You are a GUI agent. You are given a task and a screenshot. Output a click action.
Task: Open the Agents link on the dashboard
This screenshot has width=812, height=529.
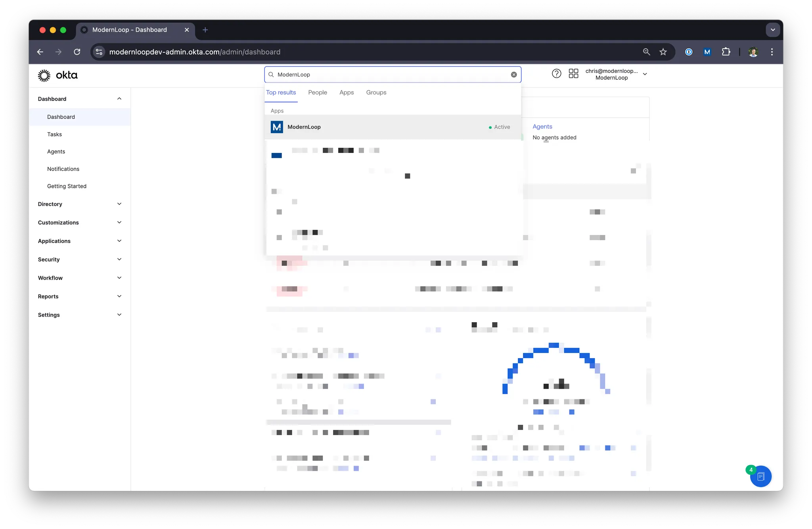[x=542, y=126]
